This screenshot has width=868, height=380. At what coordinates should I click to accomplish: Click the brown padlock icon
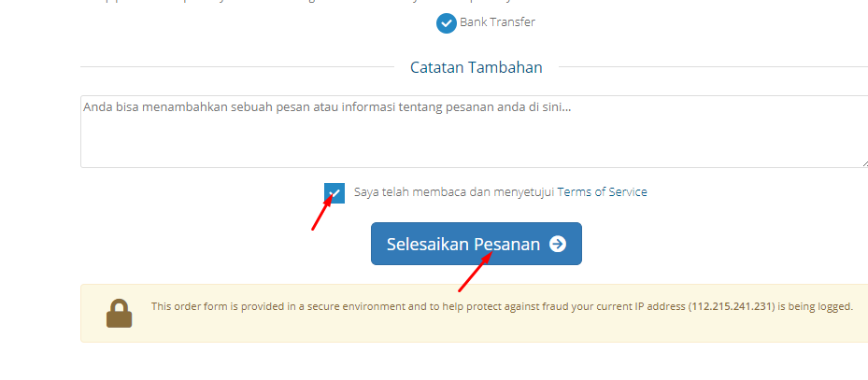tap(119, 314)
